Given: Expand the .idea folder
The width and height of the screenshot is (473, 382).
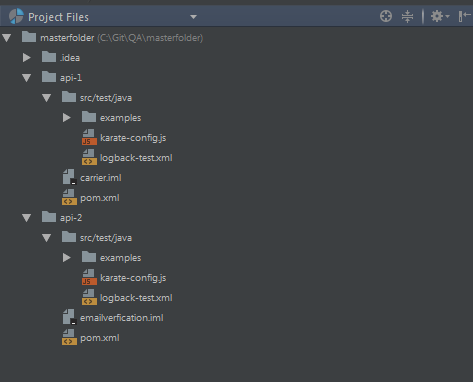Looking at the screenshot, I should (x=27, y=58).
